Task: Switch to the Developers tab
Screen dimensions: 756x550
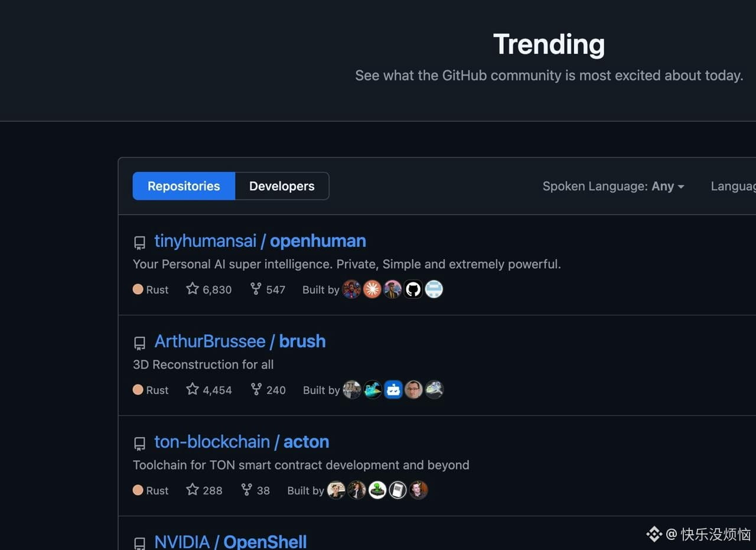Action: pyautogui.click(x=282, y=186)
